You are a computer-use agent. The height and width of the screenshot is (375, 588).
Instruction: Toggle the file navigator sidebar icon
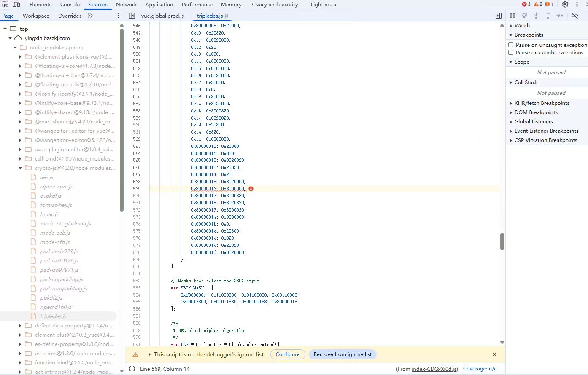132,16
